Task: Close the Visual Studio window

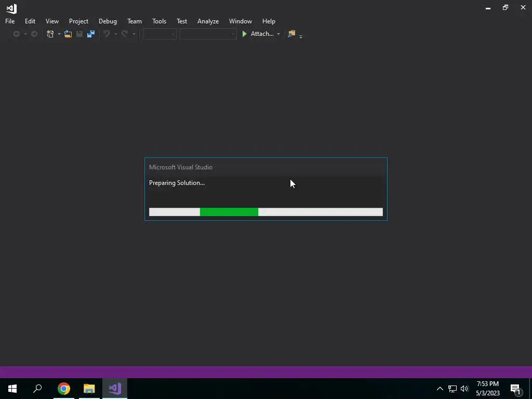Action: (x=523, y=7)
